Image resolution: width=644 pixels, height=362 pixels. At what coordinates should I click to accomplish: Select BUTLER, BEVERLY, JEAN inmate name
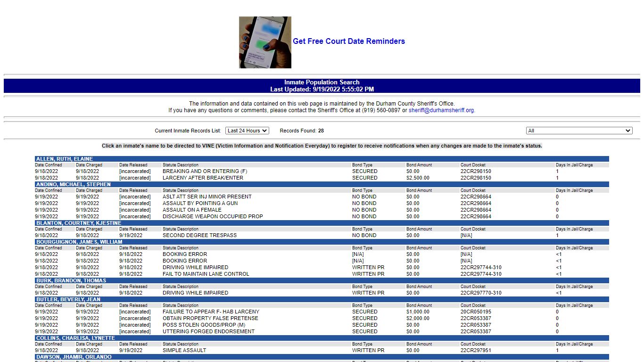pos(68,299)
